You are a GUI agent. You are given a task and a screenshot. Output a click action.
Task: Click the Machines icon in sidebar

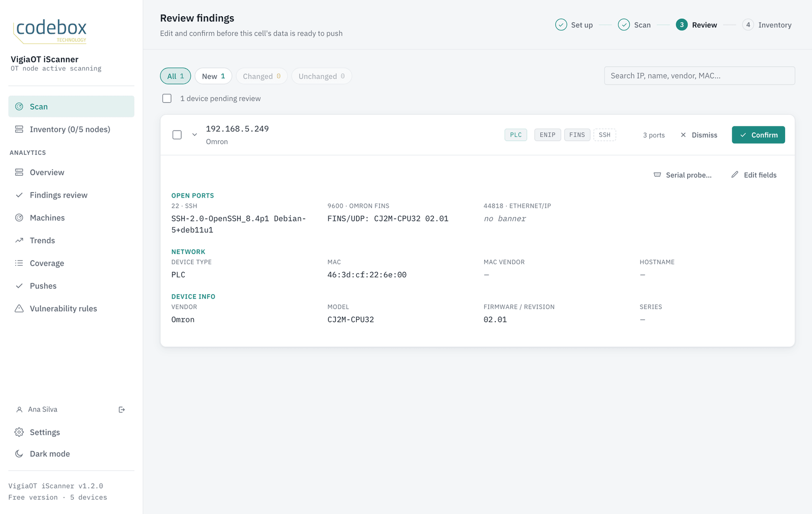tap(19, 218)
